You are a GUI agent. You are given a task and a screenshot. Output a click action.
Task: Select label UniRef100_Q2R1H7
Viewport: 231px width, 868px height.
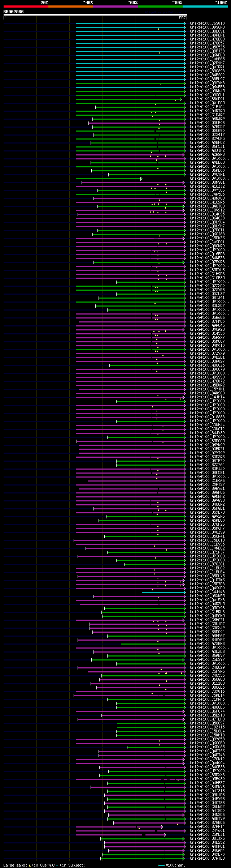coord(207,63)
